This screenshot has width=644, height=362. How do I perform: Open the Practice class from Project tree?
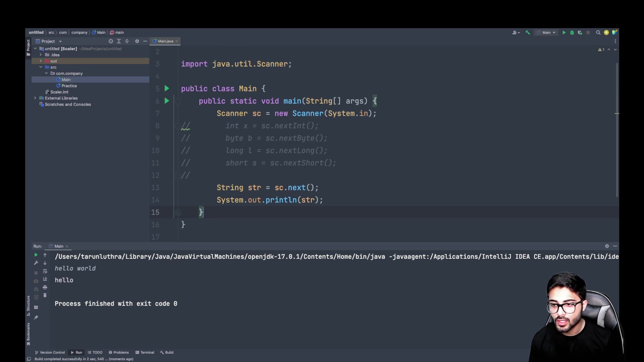coord(69,86)
